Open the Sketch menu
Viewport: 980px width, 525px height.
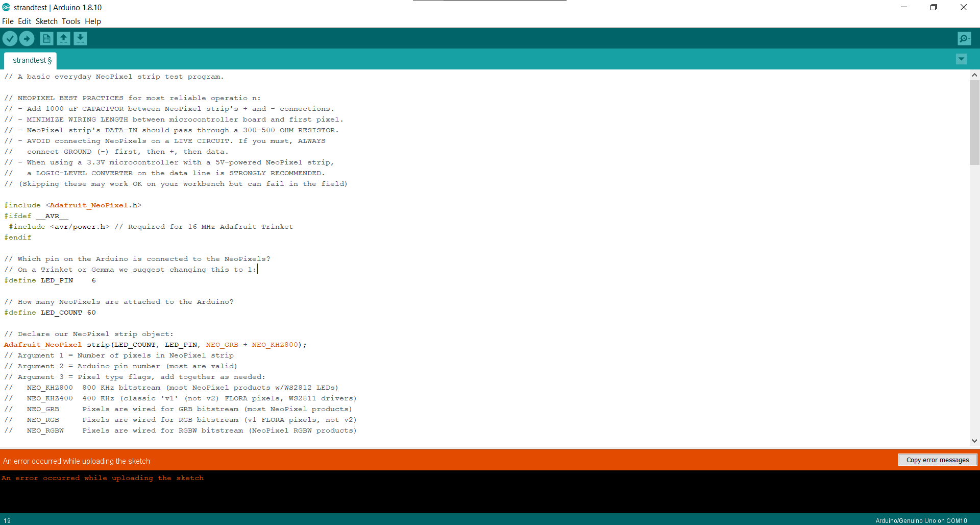(x=46, y=21)
